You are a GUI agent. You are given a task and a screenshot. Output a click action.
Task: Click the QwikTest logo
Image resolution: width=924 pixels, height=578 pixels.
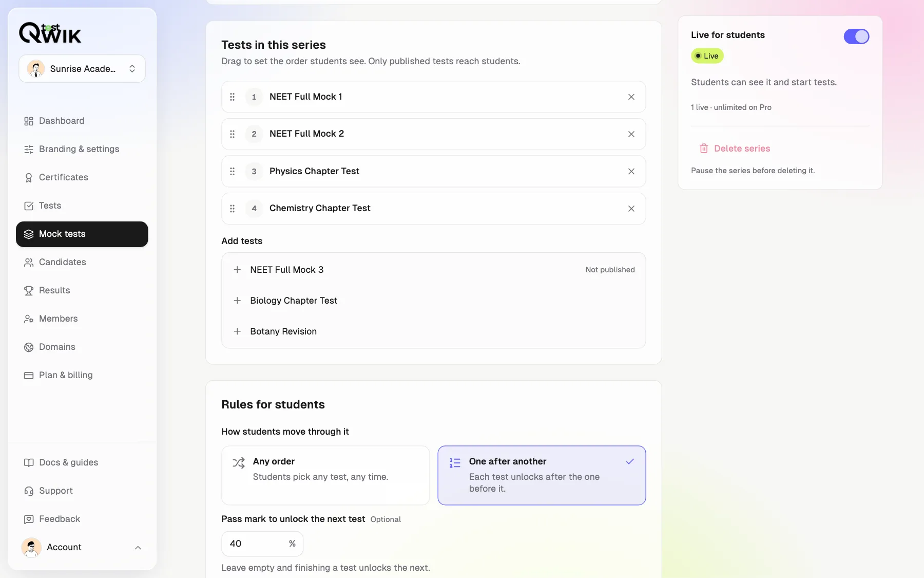point(50,33)
